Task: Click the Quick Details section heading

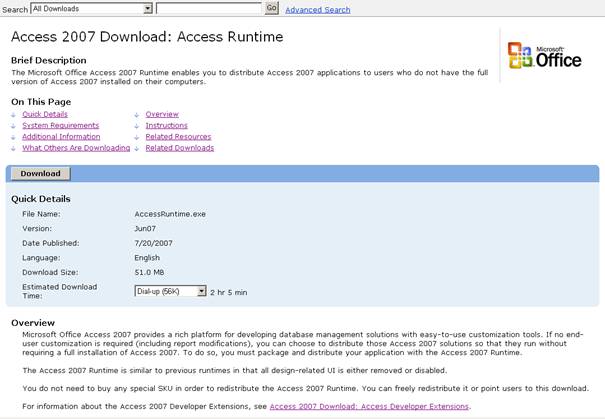Action: [41, 199]
